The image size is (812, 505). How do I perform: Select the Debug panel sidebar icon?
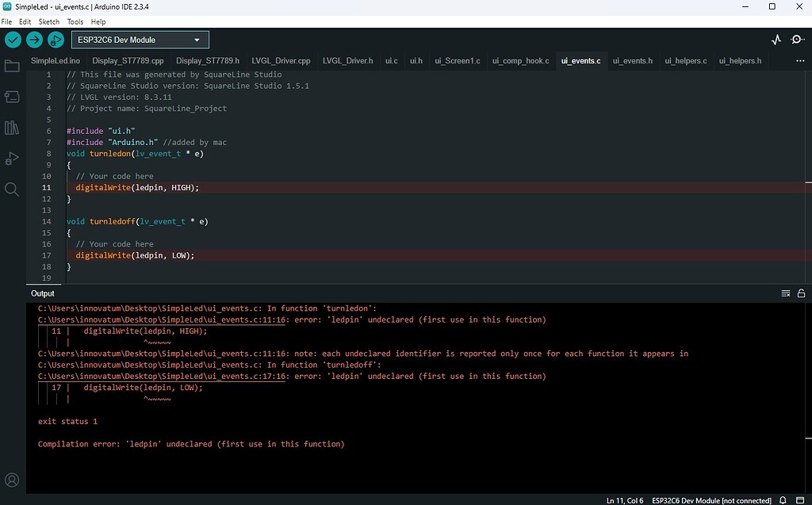pyautogui.click(x=11, y=157)
